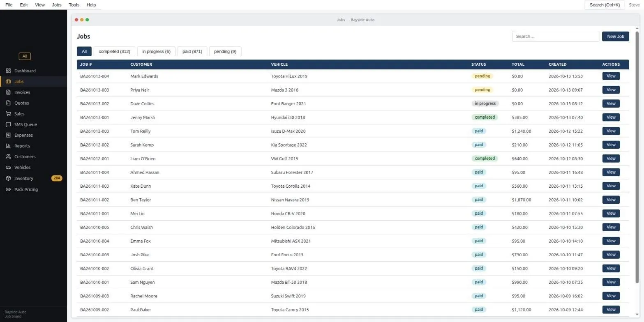Open the Customers people icon
This screenshot has width=644, height=322.
coord(8,156)
